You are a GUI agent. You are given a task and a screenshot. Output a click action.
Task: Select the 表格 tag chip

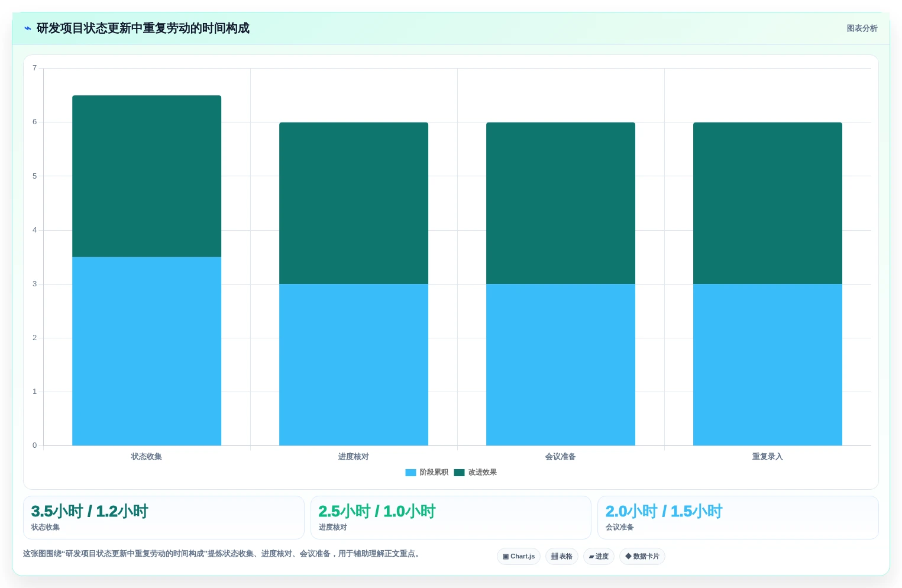pos(562,557)
